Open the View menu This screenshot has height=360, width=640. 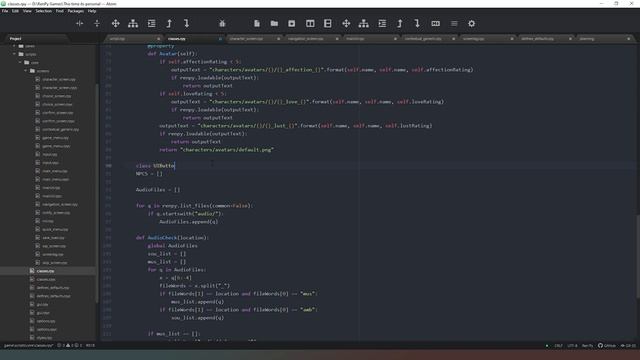point(27,11)
